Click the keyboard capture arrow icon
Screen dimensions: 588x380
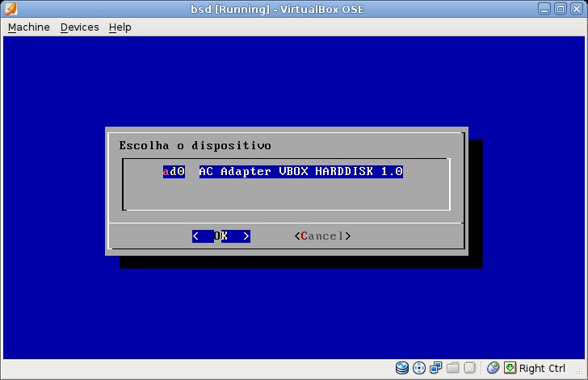pos(510,368)
